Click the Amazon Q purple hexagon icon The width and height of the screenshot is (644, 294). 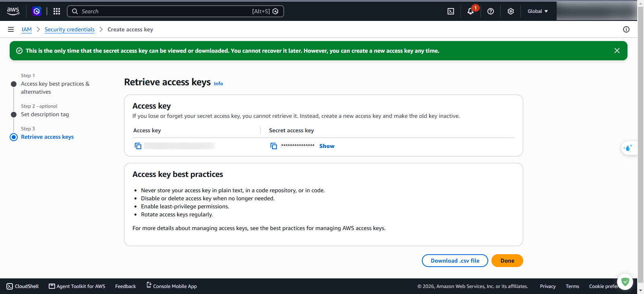[x=37, y=11]
